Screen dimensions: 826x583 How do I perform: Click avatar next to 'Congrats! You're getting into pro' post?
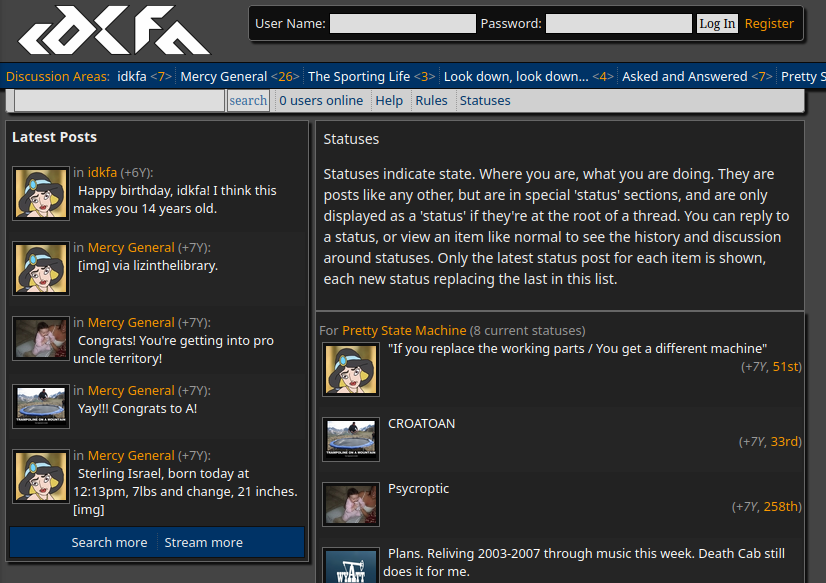41,338
